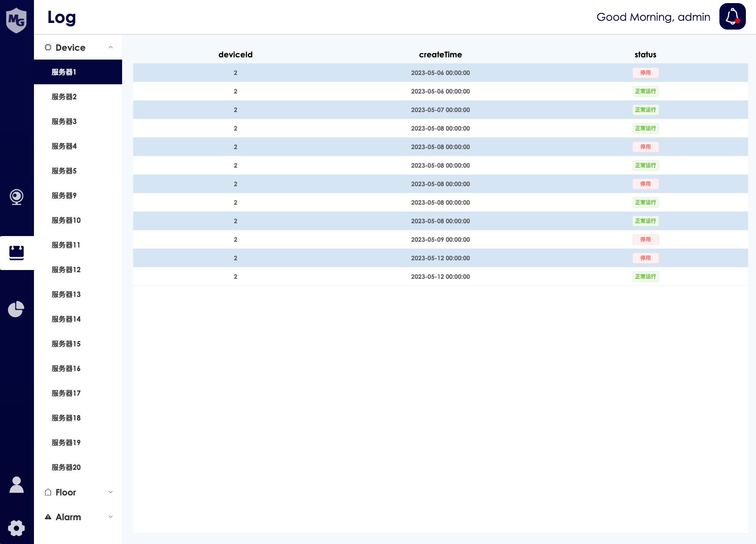Image resolution: width=756 pixels, height=544 pixels.
Task: Open the pie chart statistics page
Action: coord(16,309)
